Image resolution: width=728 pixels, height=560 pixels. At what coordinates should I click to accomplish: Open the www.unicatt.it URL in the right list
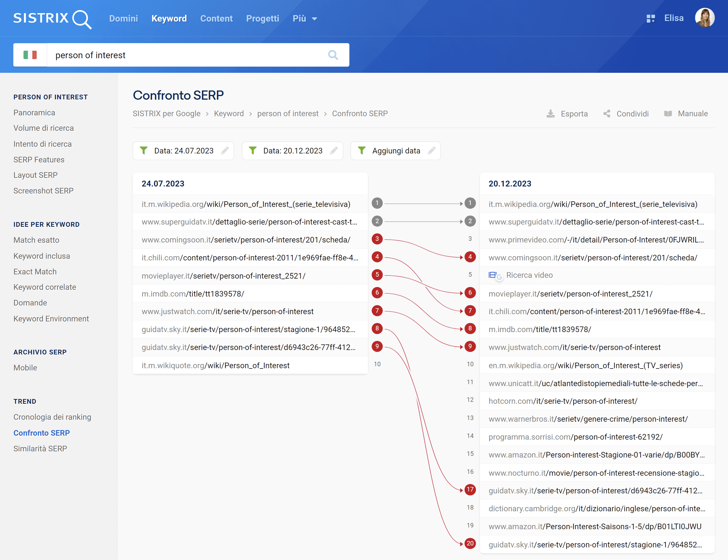point(596,384)
